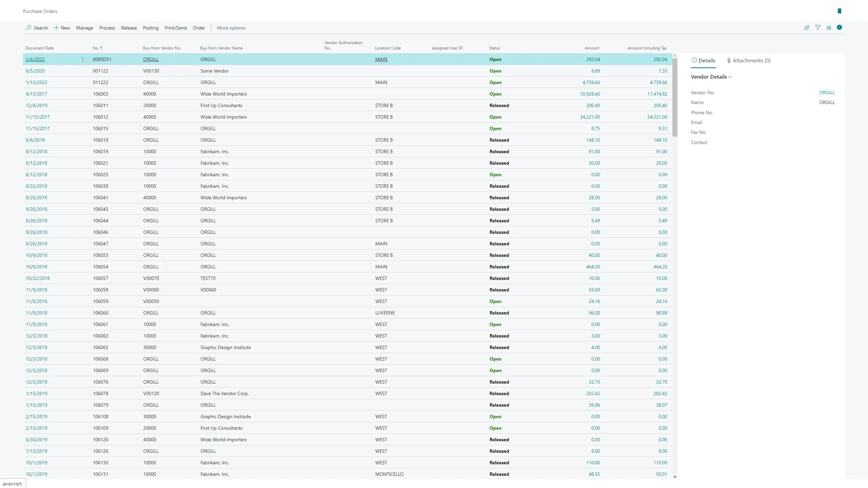This screenshot has height=488, width=868.
Task: Click the down arrow of the list scrollbar
Action: pyautogui.click(x=675, y=476)
